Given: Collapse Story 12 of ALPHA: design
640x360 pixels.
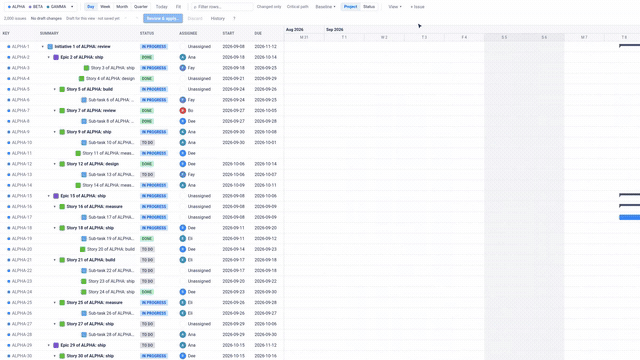Looking at the screenshot, I should [55, 164].
